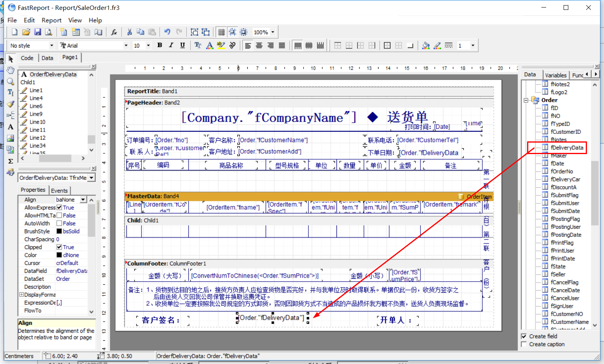Select the frame line style icon
The image size is (604, 364).
click(x=449, y=46)
